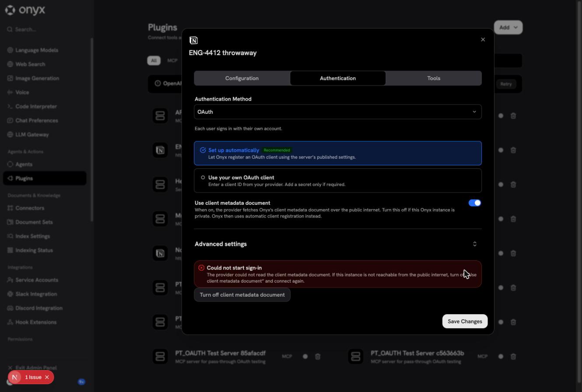Switch to the Configuration tab
582x392 pixels.
(x=242, y=78)
